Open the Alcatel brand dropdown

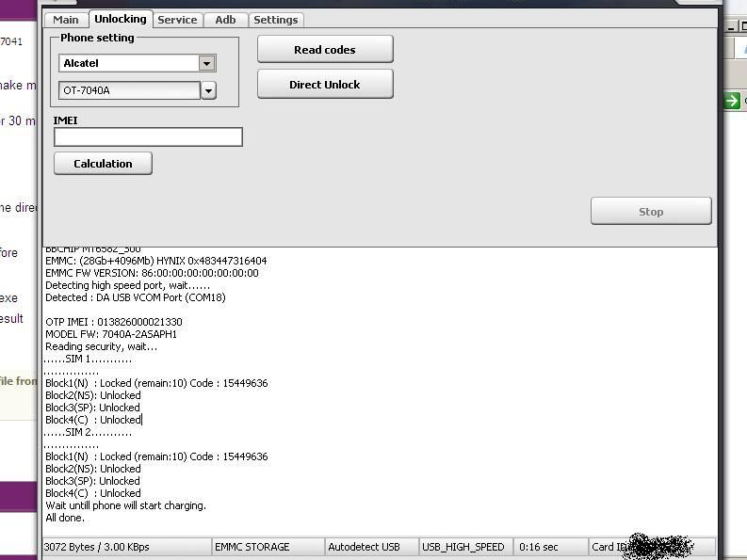coord(206,63)
